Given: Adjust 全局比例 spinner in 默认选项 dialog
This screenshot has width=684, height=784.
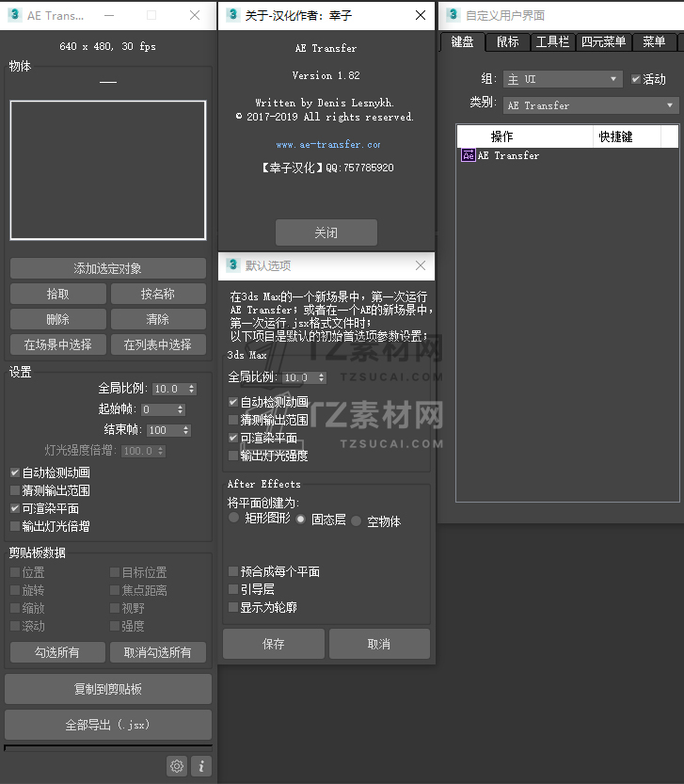Looking at the screenshot, I should click(x=322, y=377).
